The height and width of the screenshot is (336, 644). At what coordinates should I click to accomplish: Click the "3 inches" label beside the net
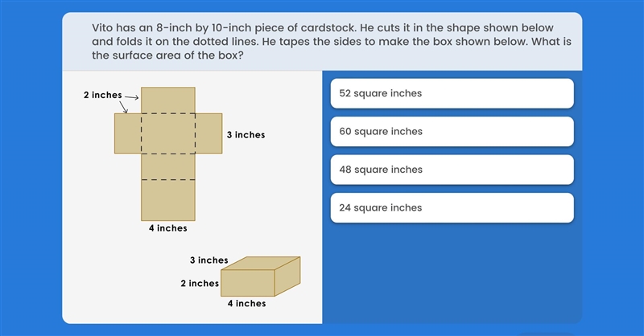coord(246,135)
